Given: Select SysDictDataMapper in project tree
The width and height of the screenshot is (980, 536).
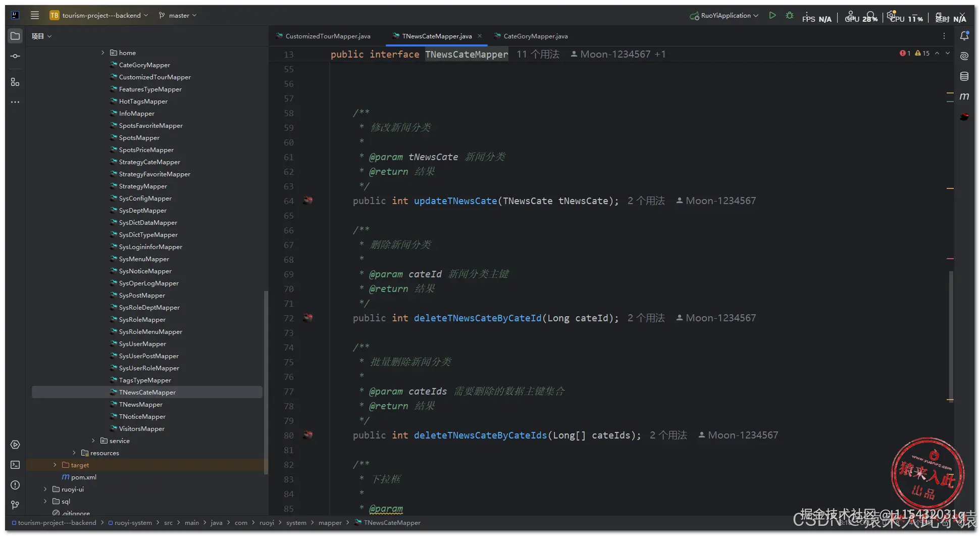Looking at the screenshot, I should (x=148, y=222).
